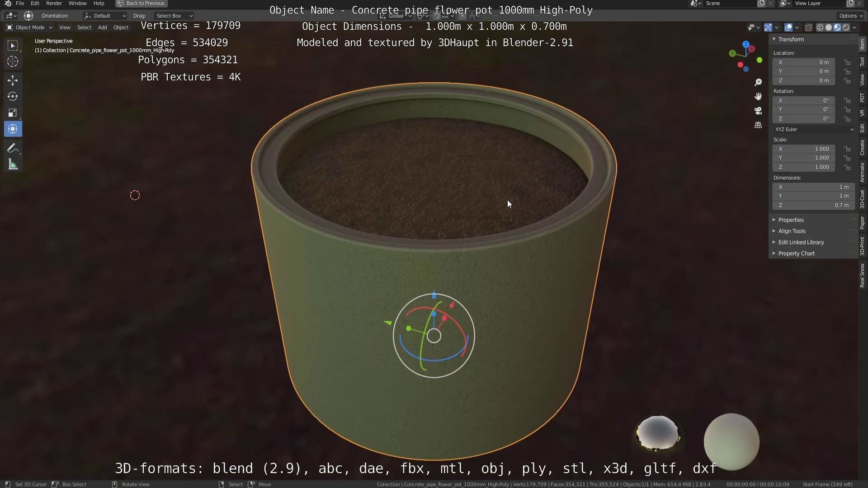Open the scene browse icon
The height and width of the screenshot is (488, 868).
tap(695, 3)
